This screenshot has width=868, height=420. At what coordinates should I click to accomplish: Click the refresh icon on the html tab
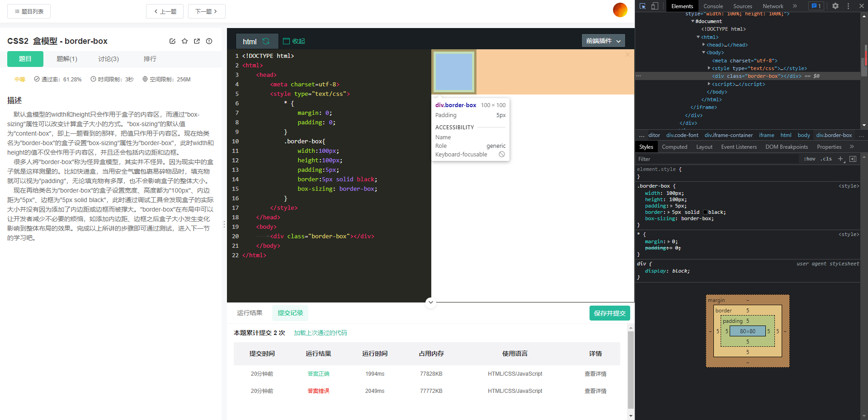[266, 41]
